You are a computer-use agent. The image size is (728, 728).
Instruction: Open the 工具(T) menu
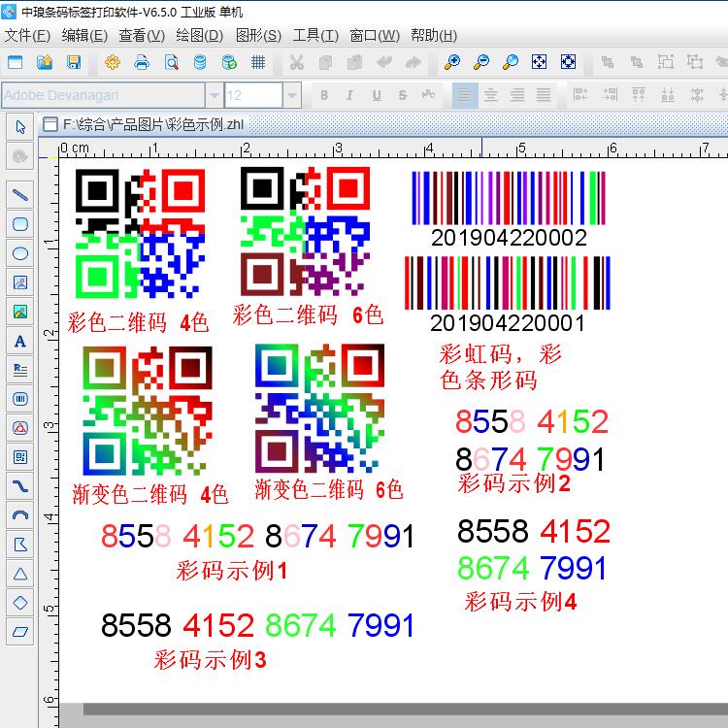pyautogui.click(x=315, y=35)
